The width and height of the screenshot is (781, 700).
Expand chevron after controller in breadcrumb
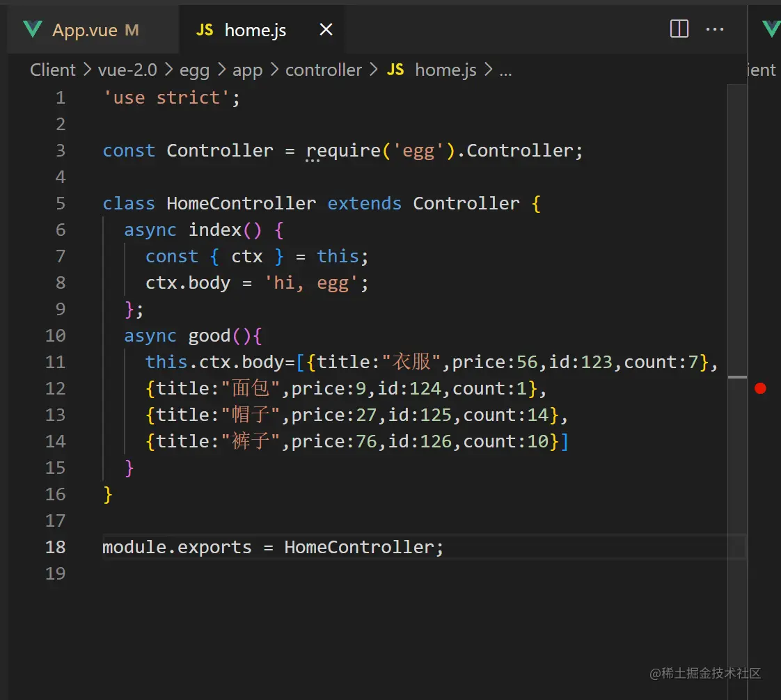(x=374, y=70)
